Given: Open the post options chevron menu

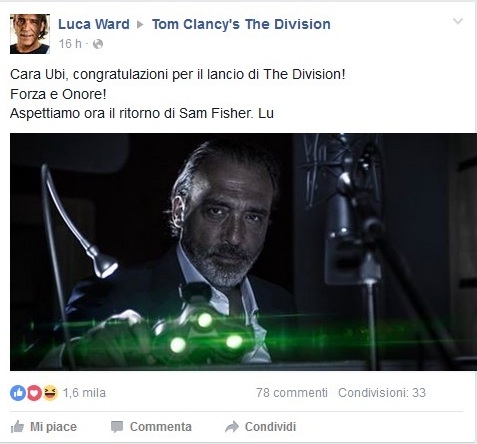Looking at the screenshot, I should pos(458,21).
